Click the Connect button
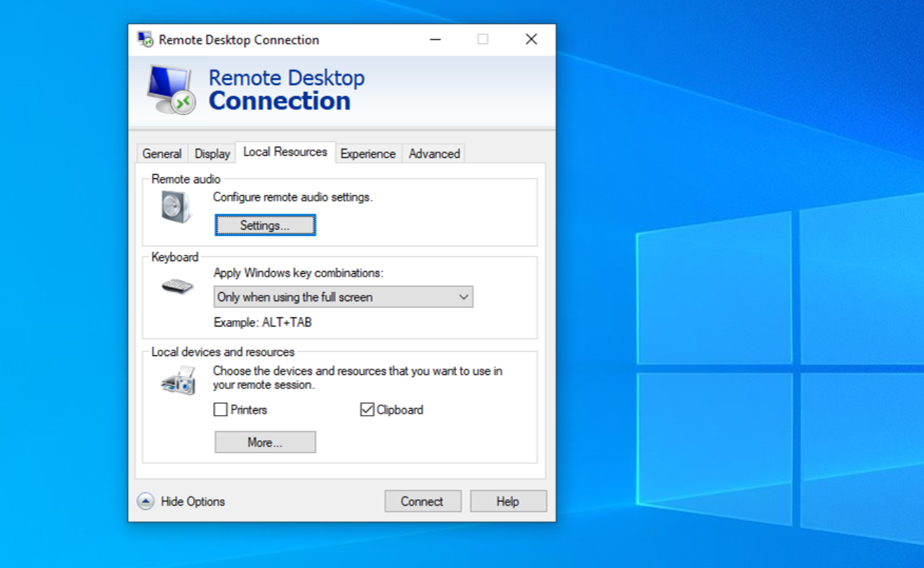The width and height of the screenshot is (924, 568). tap(422, 501)
